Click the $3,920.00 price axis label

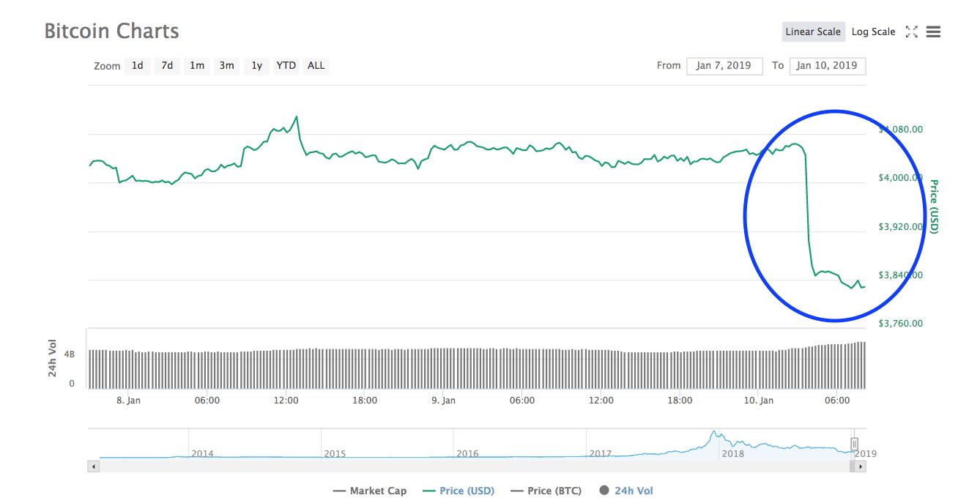(900, 227)
